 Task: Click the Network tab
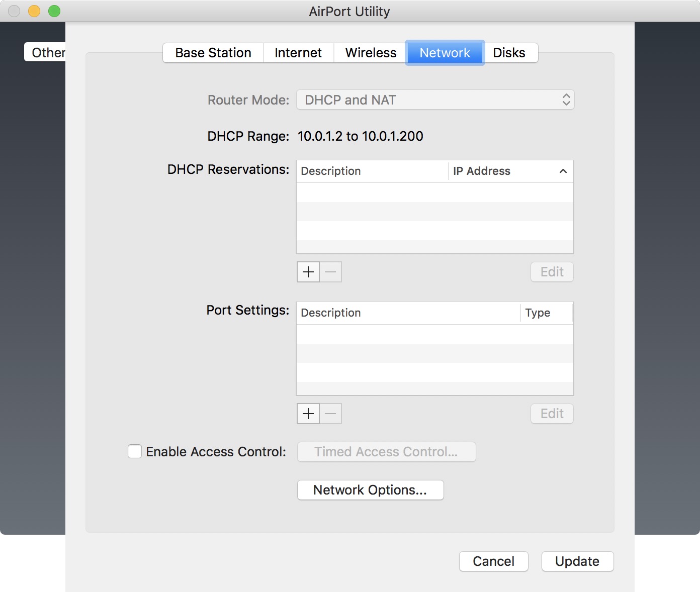445,53
